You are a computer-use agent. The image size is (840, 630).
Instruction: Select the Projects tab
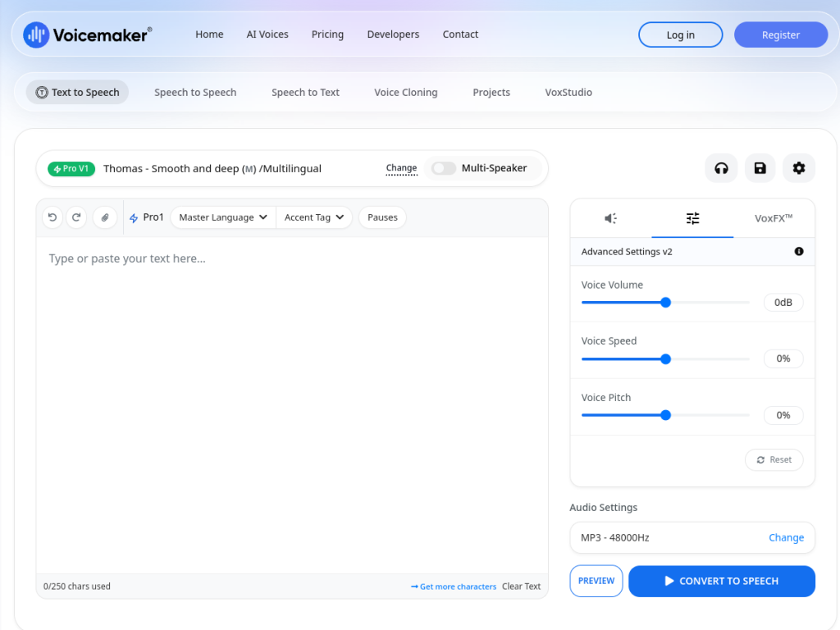pos(491,92)
